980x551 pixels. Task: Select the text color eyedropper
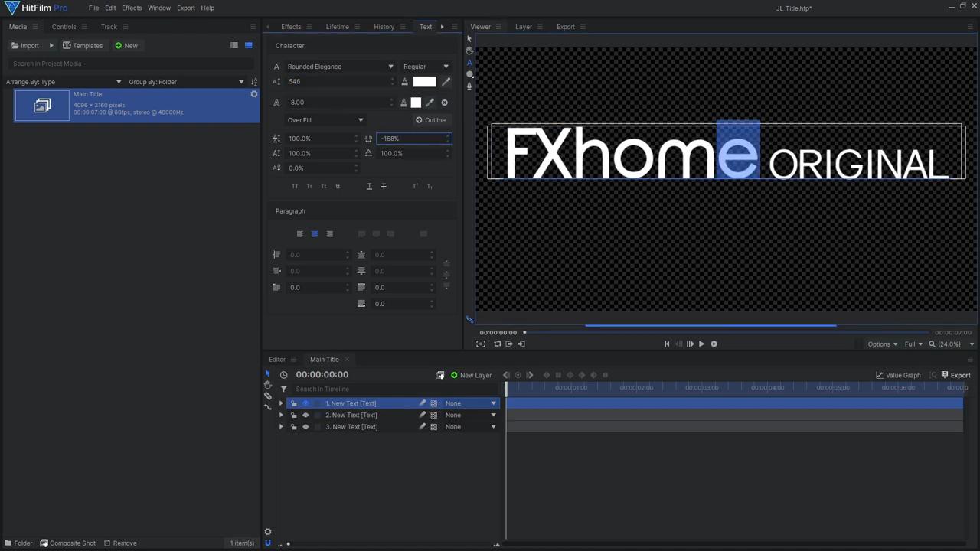coord(446,82)
